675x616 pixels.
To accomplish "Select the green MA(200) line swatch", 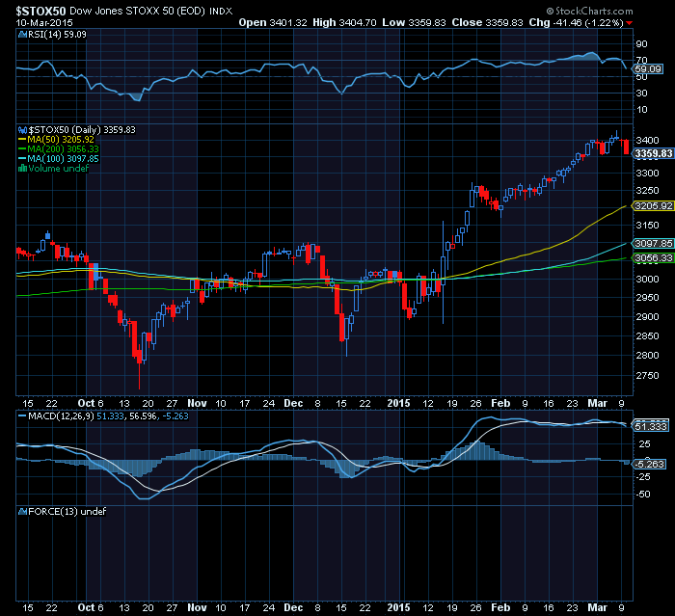I will [x=22, y=149].
